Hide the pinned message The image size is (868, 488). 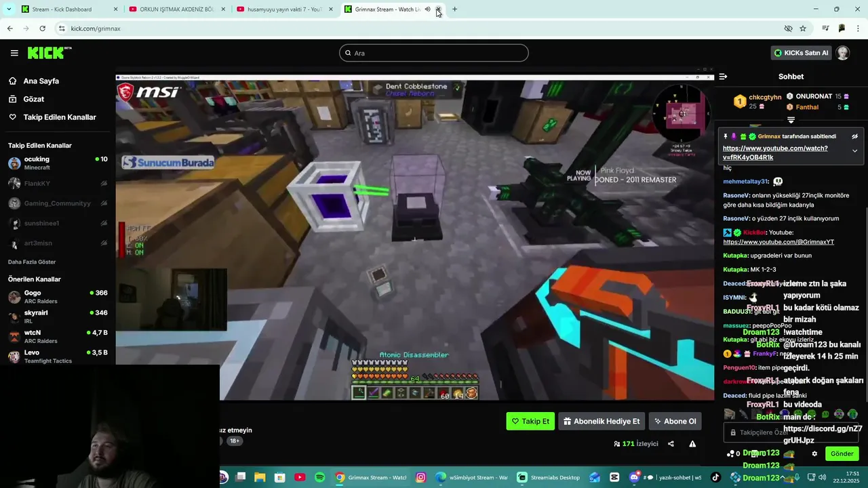click(854, 136)
